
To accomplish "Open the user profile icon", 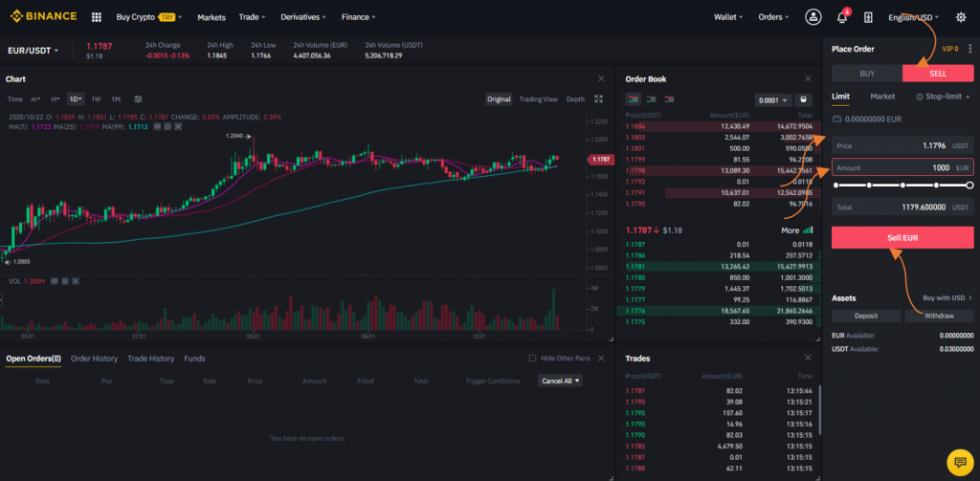I will click(x=813, y=17).
